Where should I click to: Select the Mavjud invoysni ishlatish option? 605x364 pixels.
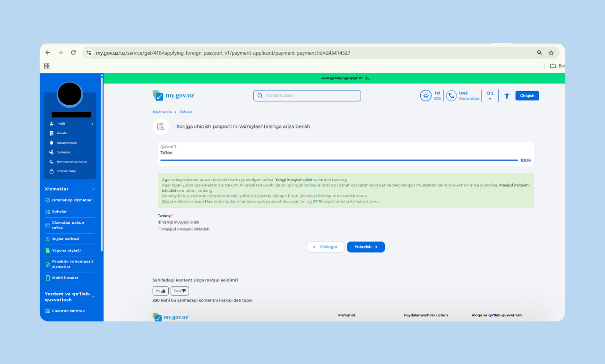click(160, 229)
